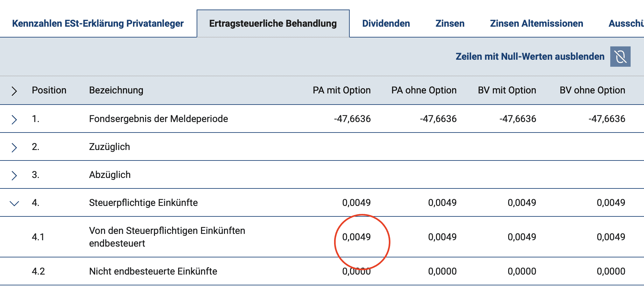Toggle the hide zero-value rows icon
644x293 pixels.
(x=620, y=57)
